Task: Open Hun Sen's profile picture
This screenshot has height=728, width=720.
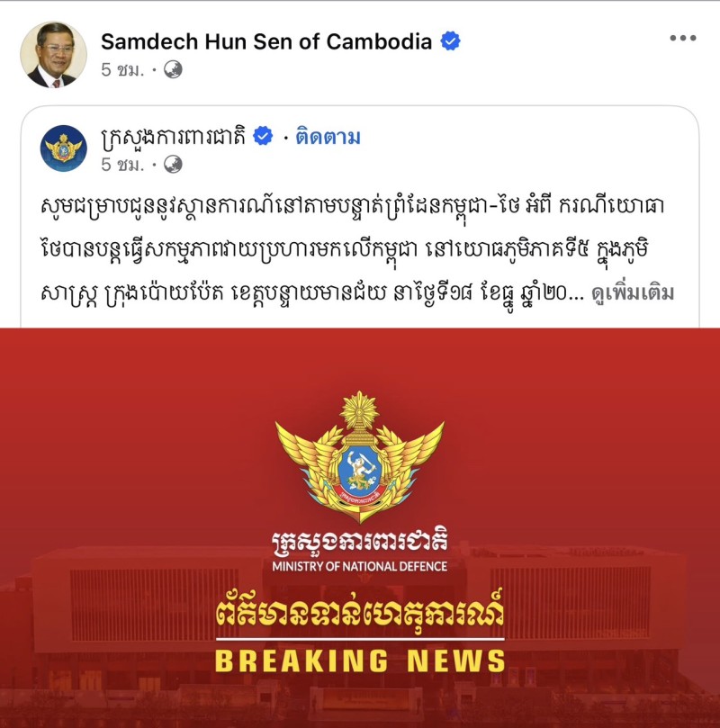Action: [53, 55]
